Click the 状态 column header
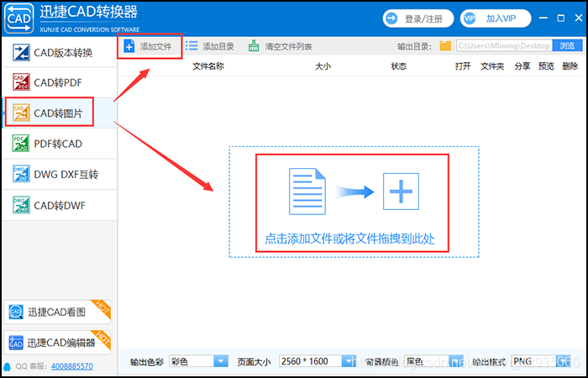The image size is (588, 378). click(x=399, y=66)
